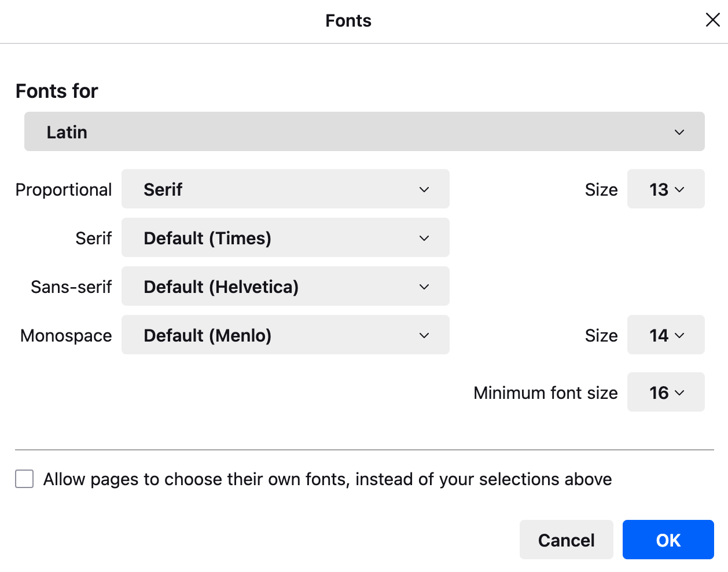
Task: Close the Fonts dialog with the X
Action: tap(712, 20)
